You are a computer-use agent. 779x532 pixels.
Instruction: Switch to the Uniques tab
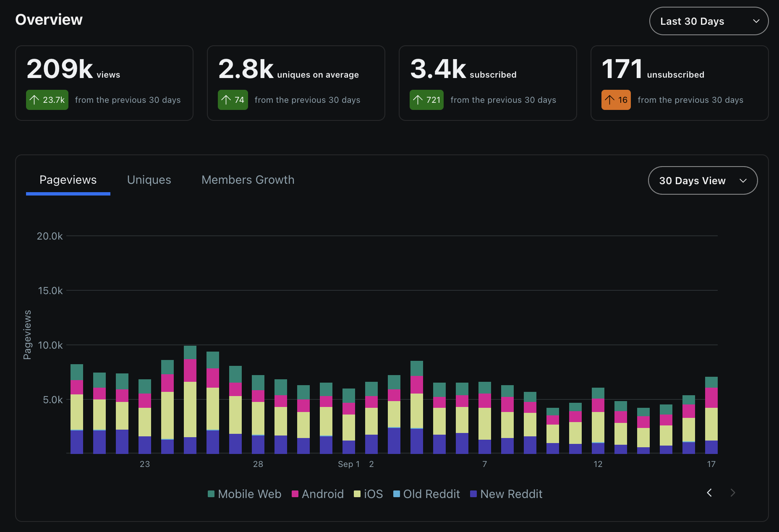tap(149, 180)
